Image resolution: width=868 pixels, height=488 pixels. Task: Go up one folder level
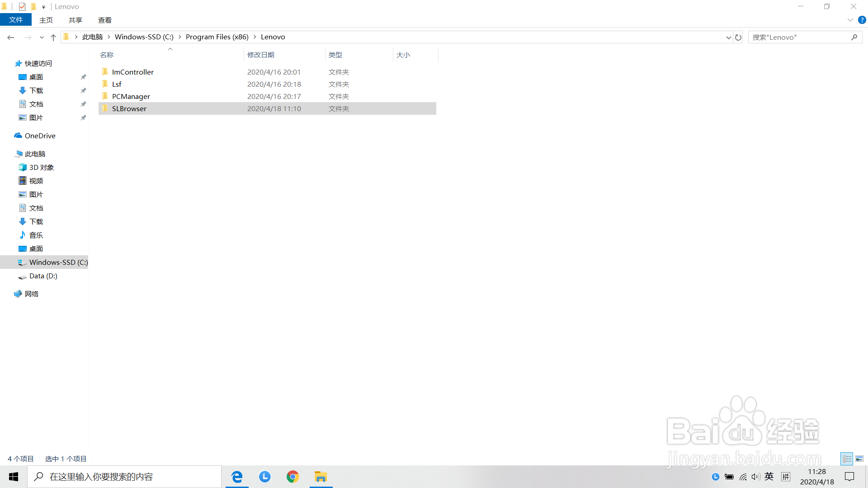(53, 38)
